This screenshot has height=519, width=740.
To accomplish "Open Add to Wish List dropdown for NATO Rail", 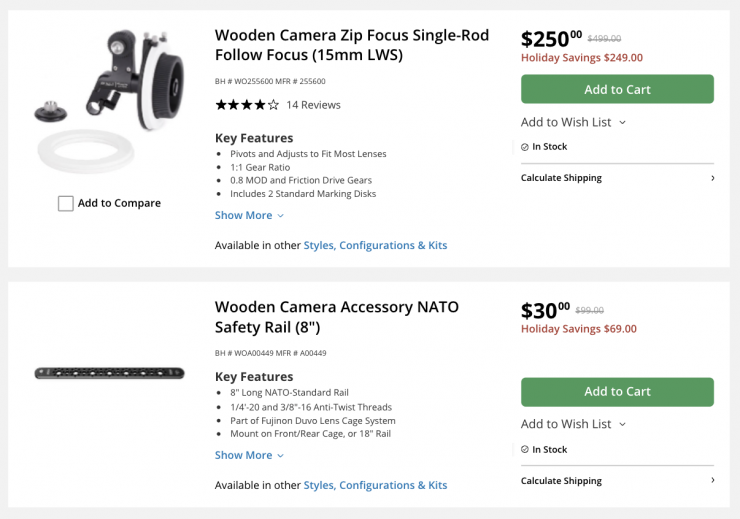I will (573, 424).
